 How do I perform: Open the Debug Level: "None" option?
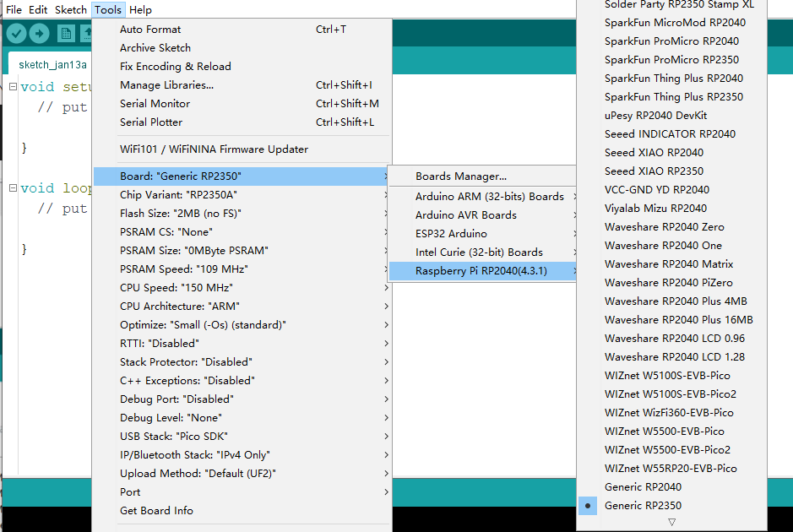coord(242,418)
